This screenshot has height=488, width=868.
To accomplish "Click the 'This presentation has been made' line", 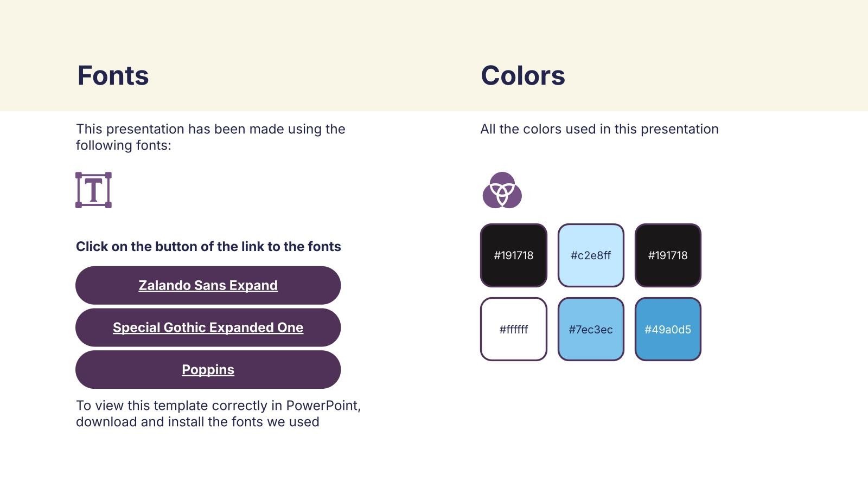I will (x=210, y=129).
